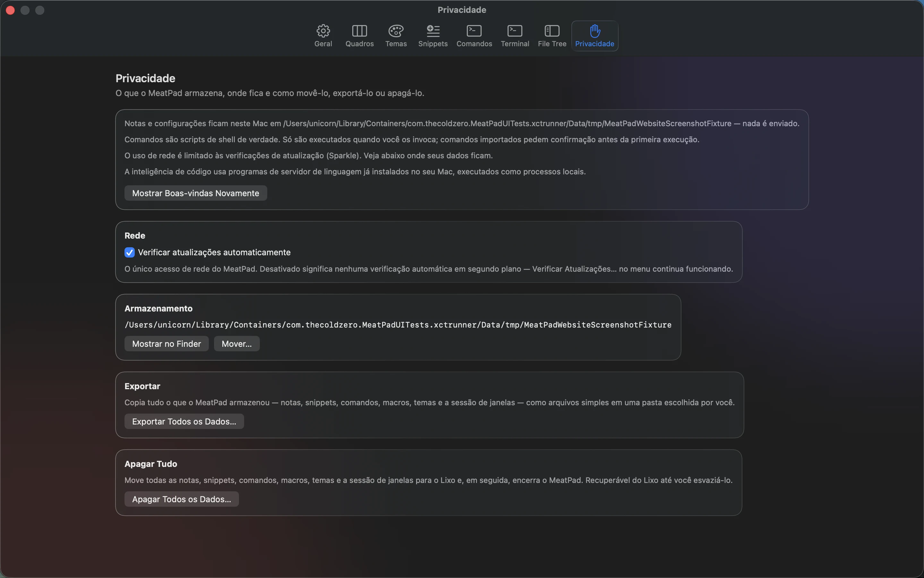Click description 'Move todas as notas, snippets'

[428, 480]
